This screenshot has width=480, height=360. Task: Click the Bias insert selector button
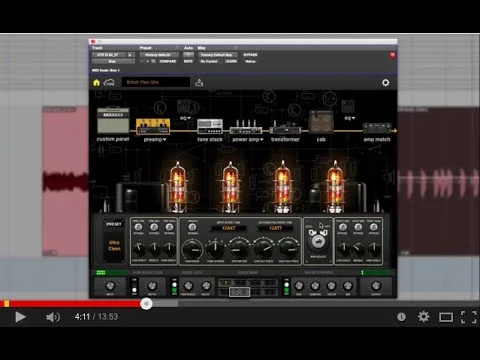click(113, 61)
